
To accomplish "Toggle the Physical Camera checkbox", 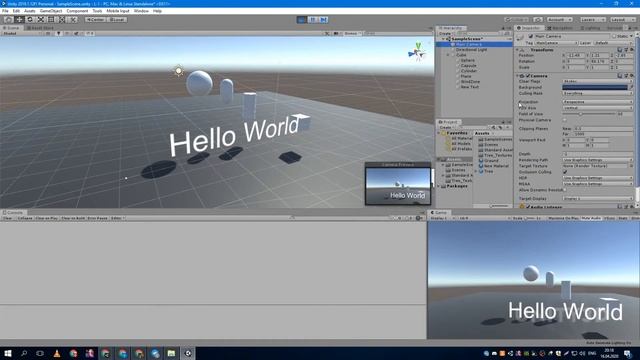I will [565, 120].
